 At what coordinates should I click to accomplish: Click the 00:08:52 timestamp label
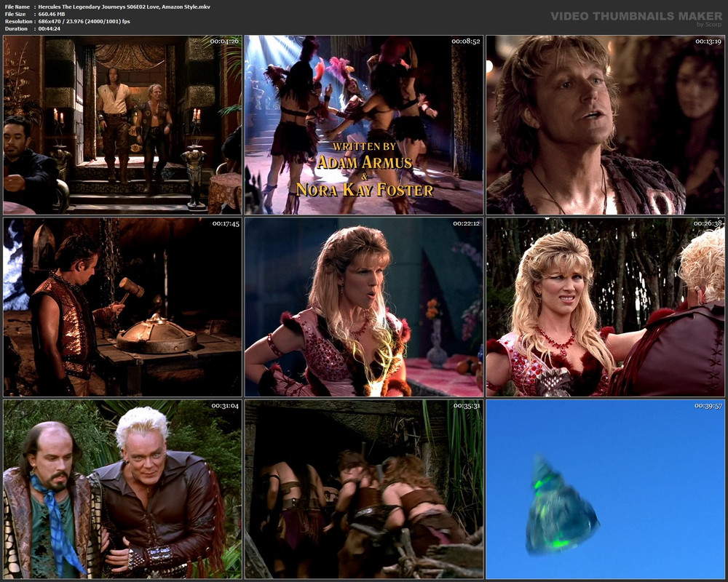pyautogui.click(x=466, y=41)
